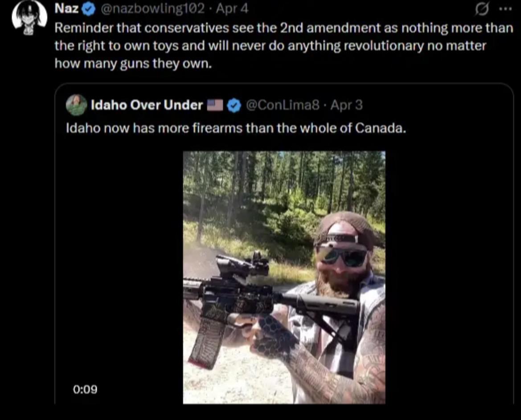Play the video of the man with rifle
The height and width of the screenshot is (420, 521).
coord(284,277)
